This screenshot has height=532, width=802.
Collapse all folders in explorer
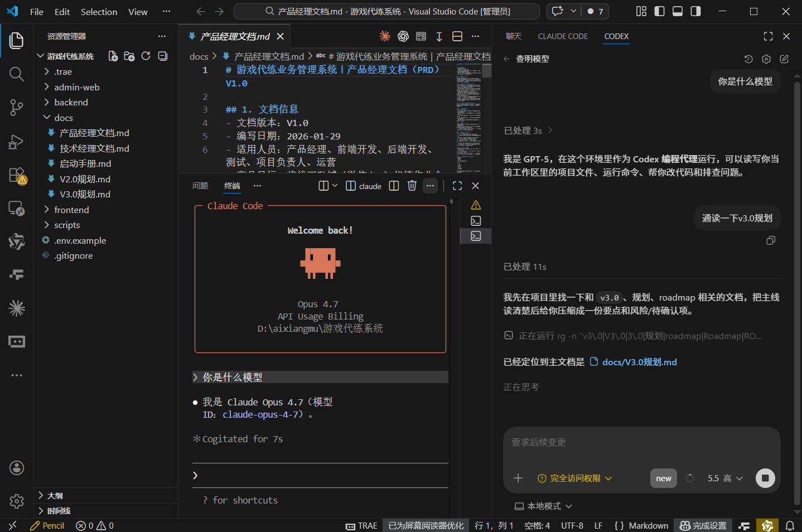(162, 56)
